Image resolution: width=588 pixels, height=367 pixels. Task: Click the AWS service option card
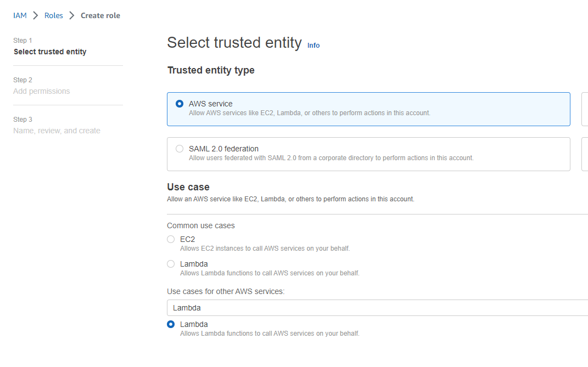point(368,109)
